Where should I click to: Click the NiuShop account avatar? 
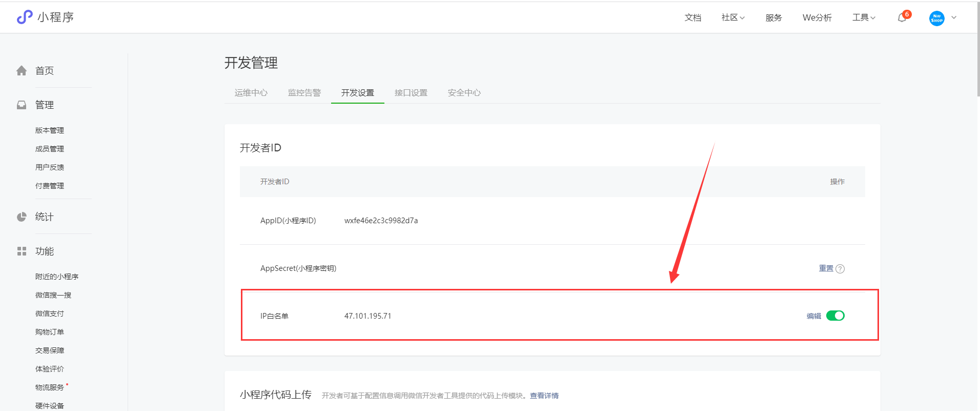pos(936,18)
